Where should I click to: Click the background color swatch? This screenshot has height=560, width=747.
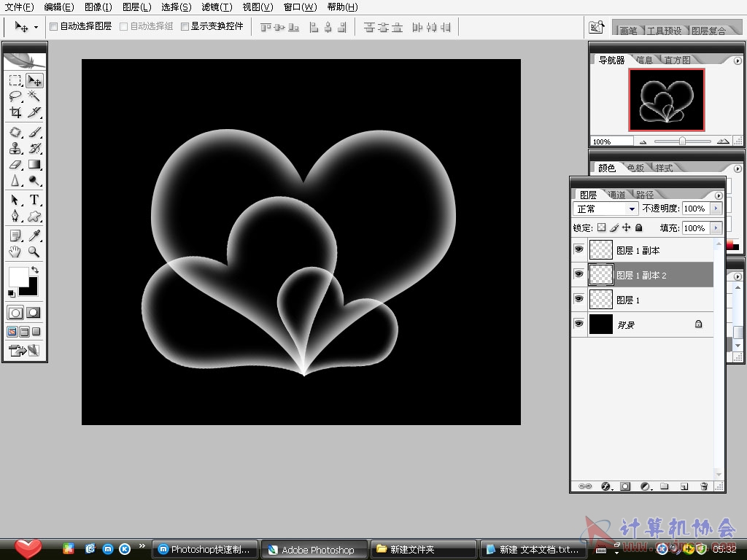click(x=31, y=289)
